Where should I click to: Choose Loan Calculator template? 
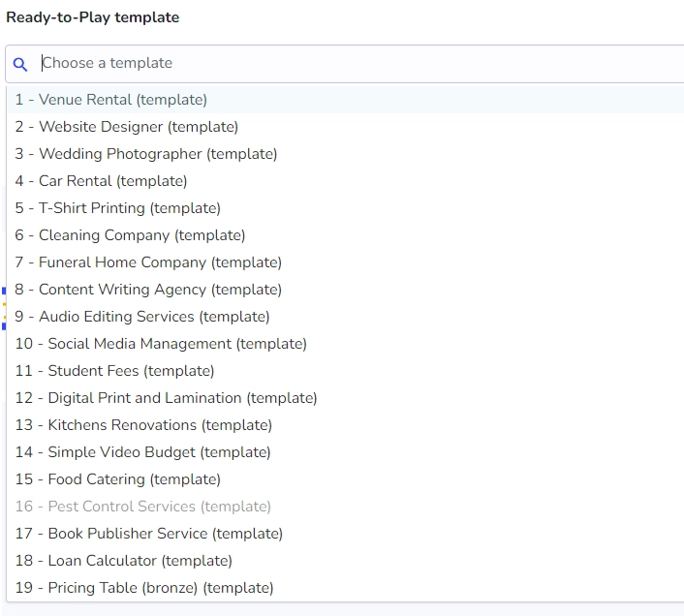click(x=346, y=560)
